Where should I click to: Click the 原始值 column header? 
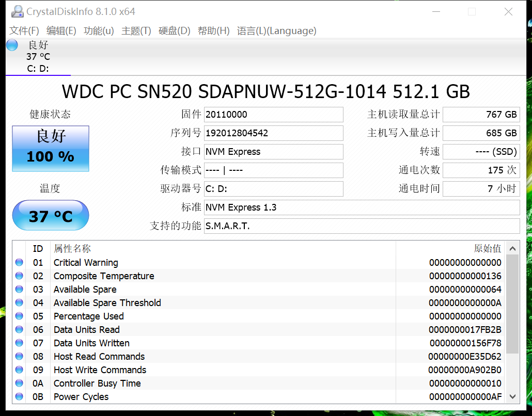pyautogui.click(x=487, y=249)
